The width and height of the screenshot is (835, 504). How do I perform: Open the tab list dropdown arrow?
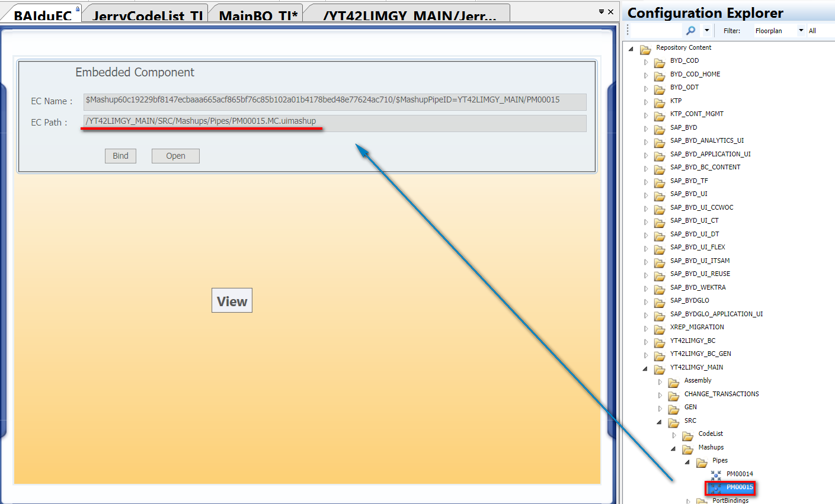tap(601, 11)
